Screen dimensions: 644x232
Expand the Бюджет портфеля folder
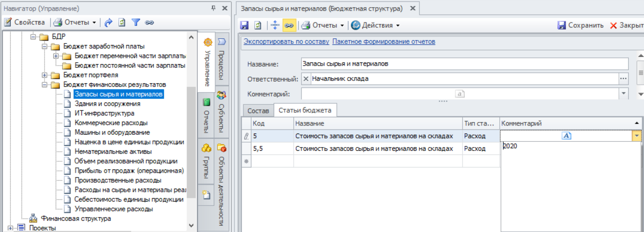(44, 75)
